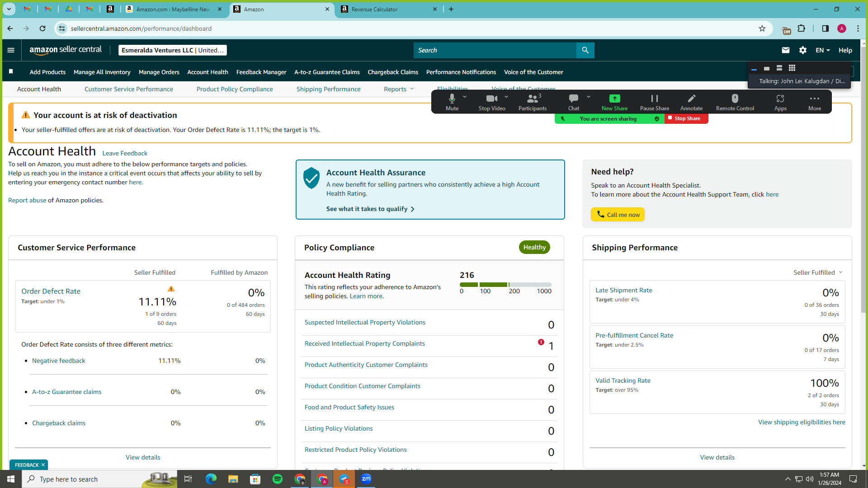View site information icon in address bar
The image size is (868, 488).
pos(62,28)
